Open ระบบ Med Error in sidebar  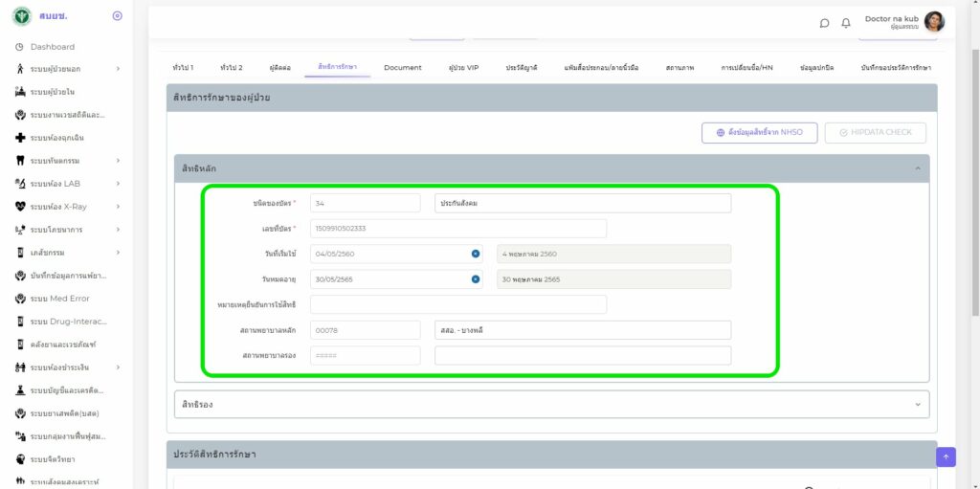click(x=59, y=299)
